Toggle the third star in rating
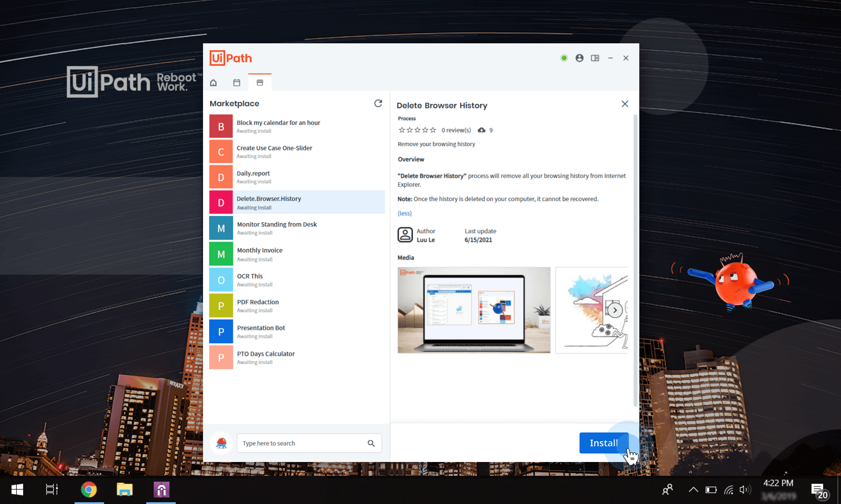Screen dimensions: 841x504 [x=416, y=130]
